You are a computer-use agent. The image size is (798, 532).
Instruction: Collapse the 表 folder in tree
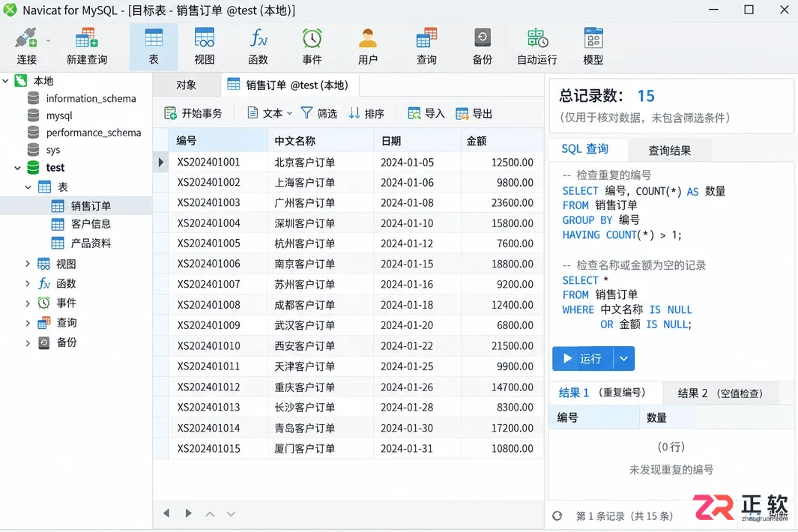(28, 187)
